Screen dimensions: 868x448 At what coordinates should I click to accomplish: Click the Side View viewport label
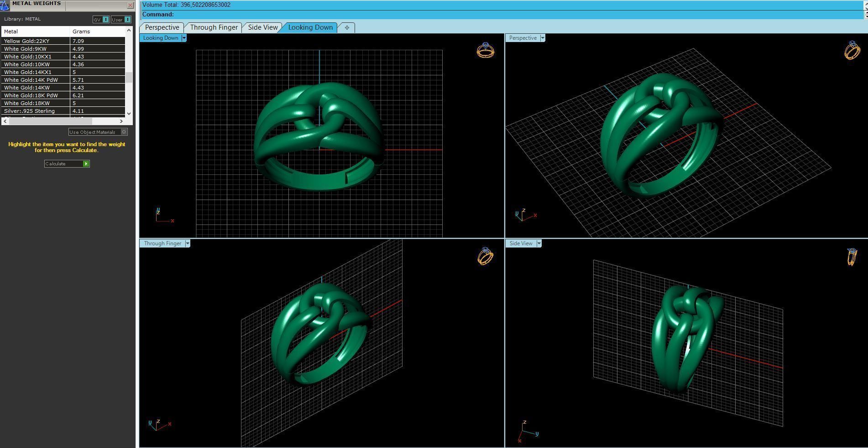tap(521, 243)
